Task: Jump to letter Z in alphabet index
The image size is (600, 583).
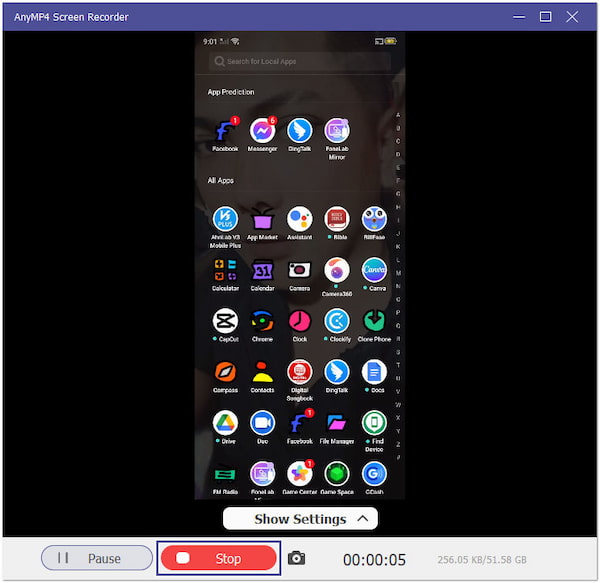Action: click(x=398, y=444)
